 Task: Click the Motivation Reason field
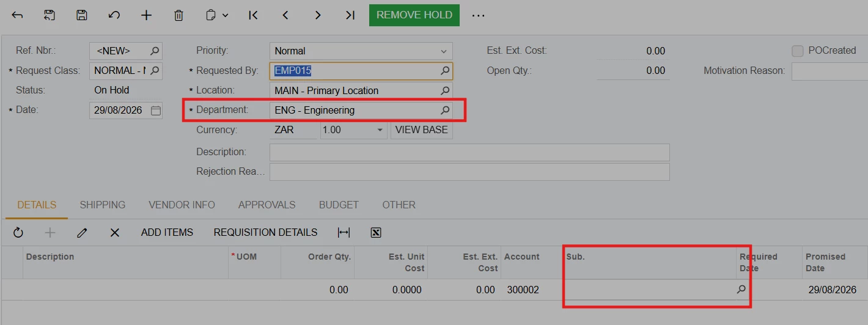(829, 71)
